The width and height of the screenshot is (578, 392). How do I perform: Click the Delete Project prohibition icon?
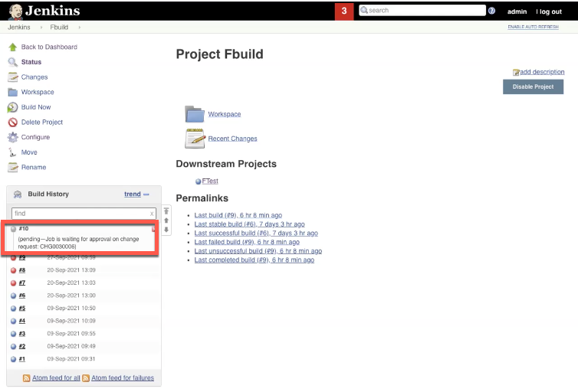[12, 122]
